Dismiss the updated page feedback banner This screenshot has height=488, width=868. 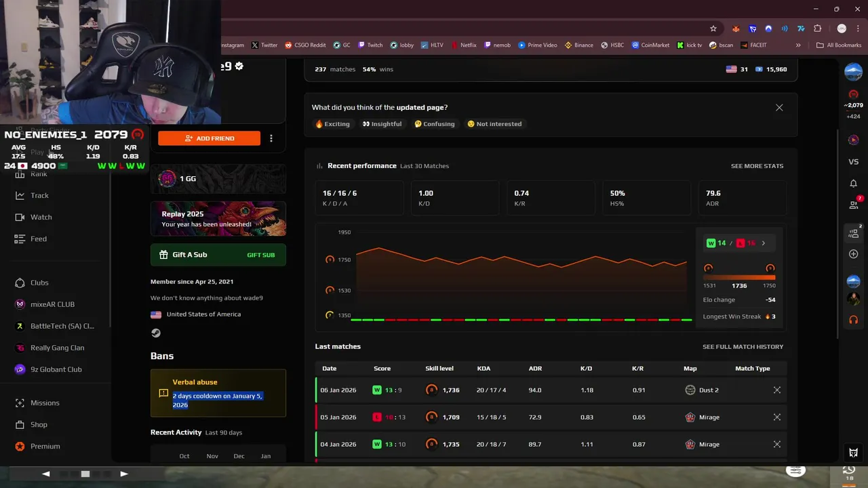[x=779, y=108]
